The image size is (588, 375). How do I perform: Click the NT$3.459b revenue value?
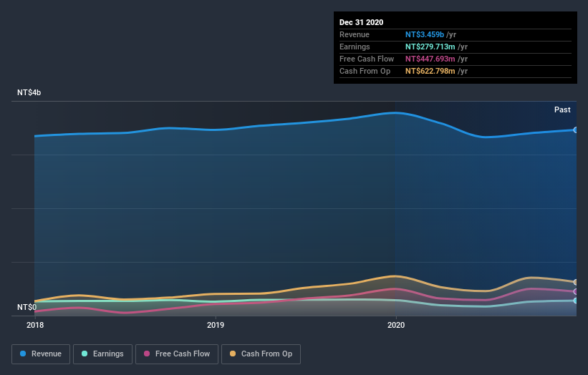[425, 34]
